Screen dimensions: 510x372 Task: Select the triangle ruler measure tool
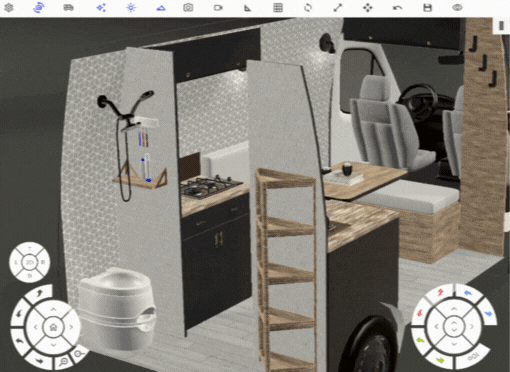tap(247, 7)
